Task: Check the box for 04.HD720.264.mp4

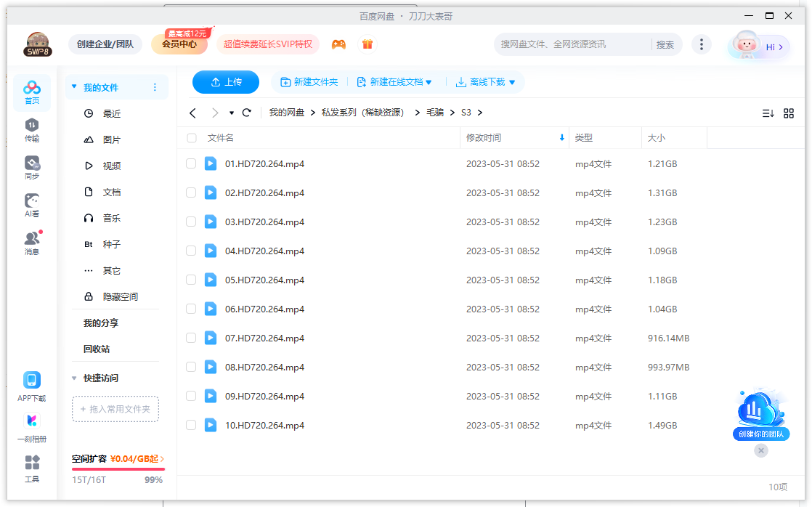Action: click(x=191, y=251)
